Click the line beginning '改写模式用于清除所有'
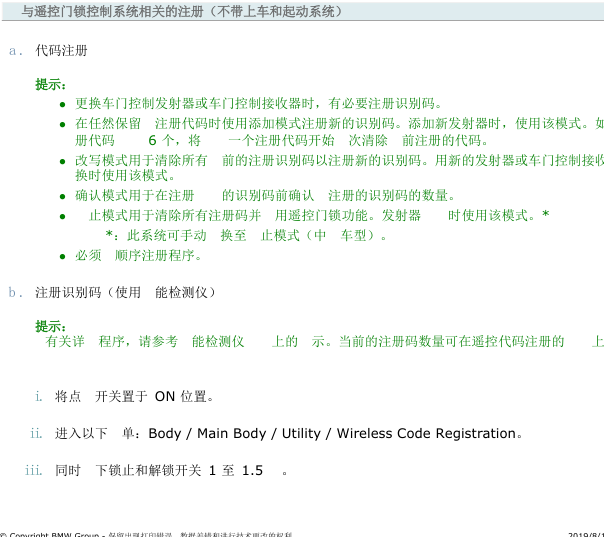Image resolution: width=604 pixels, height=537 pixels. pos(339,160)
